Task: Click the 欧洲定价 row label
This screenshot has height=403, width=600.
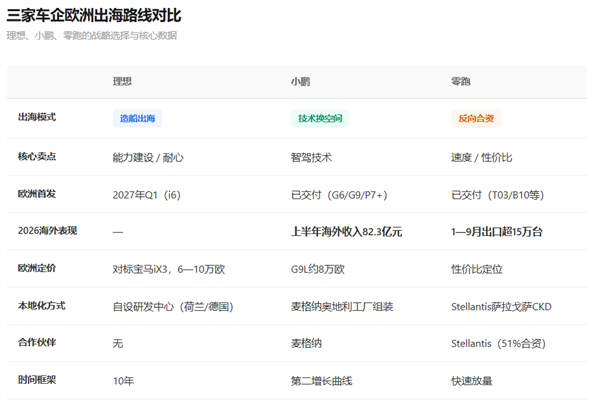Action: point(37,268)
